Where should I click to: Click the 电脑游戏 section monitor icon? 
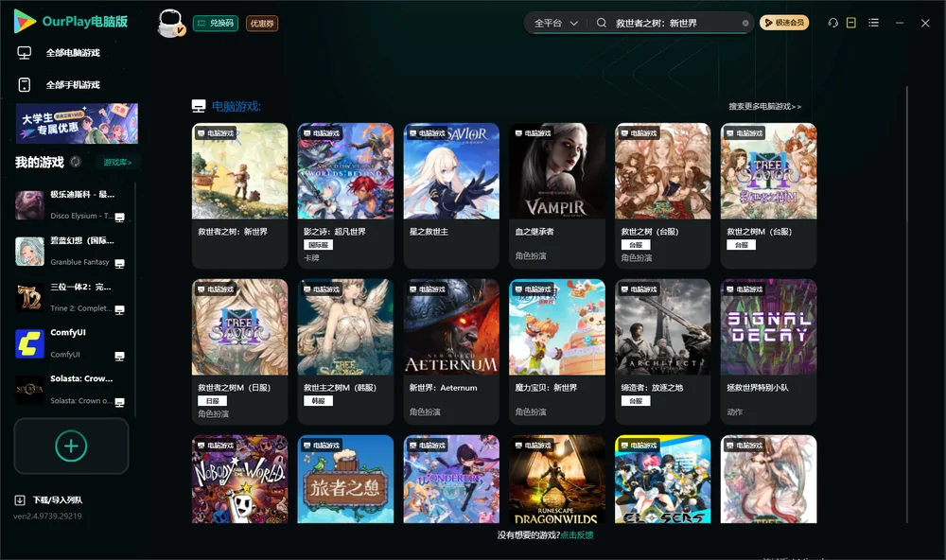(x=199, y=106)
